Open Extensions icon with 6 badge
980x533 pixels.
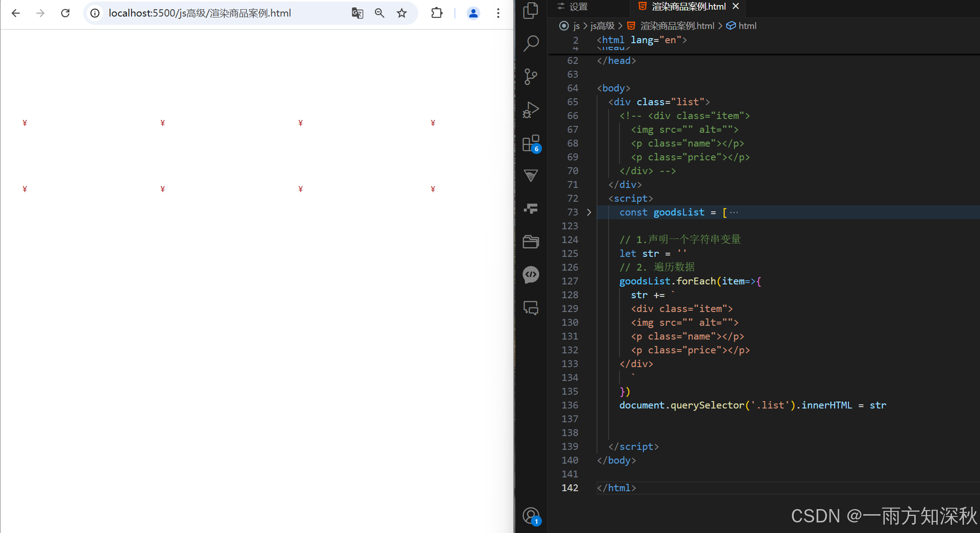(531, 143)
